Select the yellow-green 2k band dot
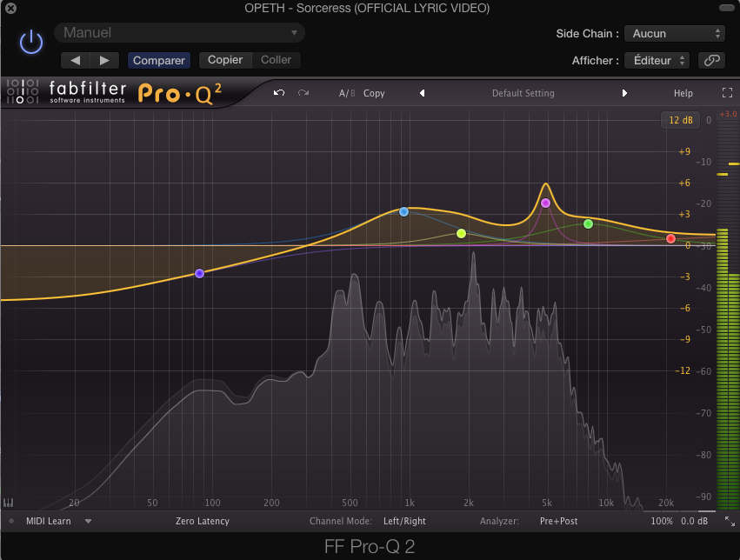This screenshot has width=740, height=560. pyautogui.click(x=462, y=234)
